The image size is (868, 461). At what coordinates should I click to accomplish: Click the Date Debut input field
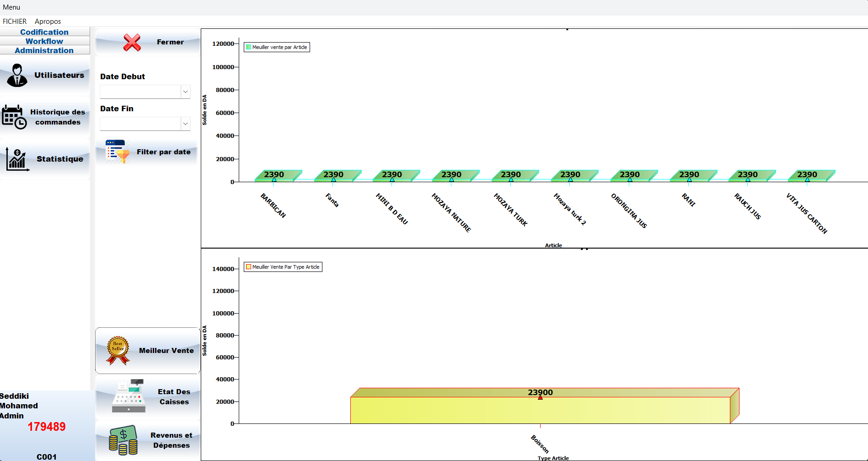(140, 92)
